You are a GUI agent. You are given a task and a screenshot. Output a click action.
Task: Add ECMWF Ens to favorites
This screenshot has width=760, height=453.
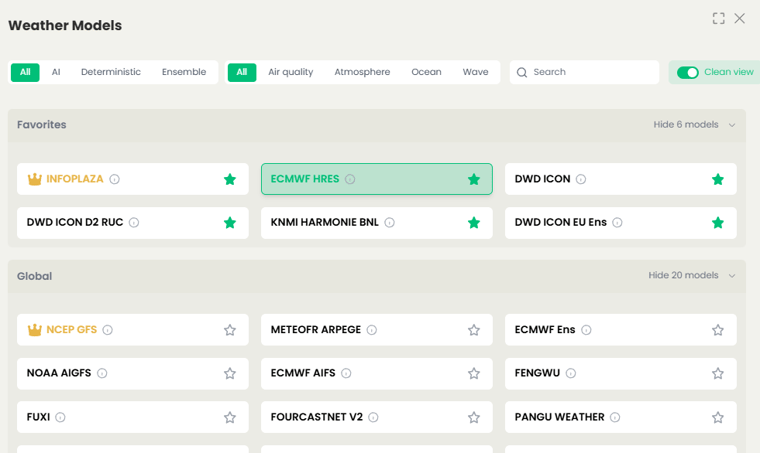point(718,330)
